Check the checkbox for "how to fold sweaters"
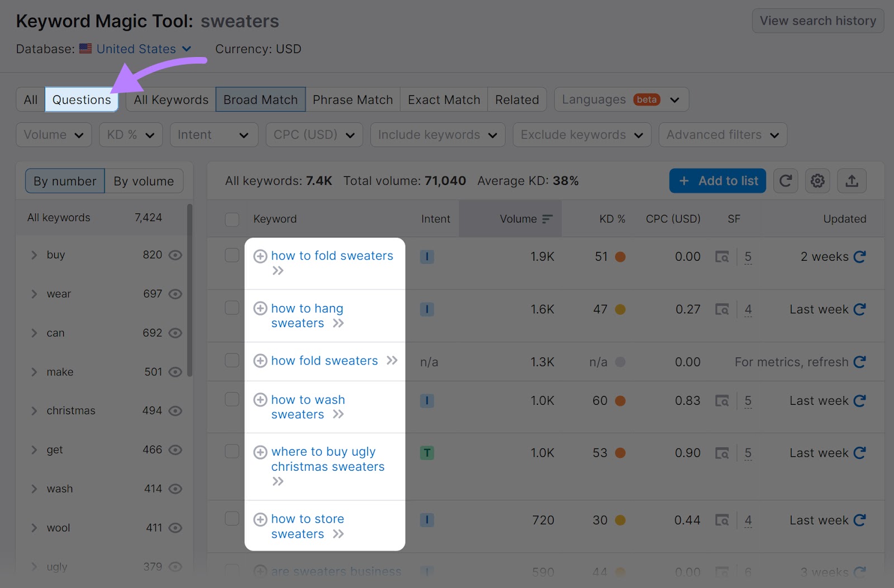Viewport: 894px width, 588px height. coord(232,257)
